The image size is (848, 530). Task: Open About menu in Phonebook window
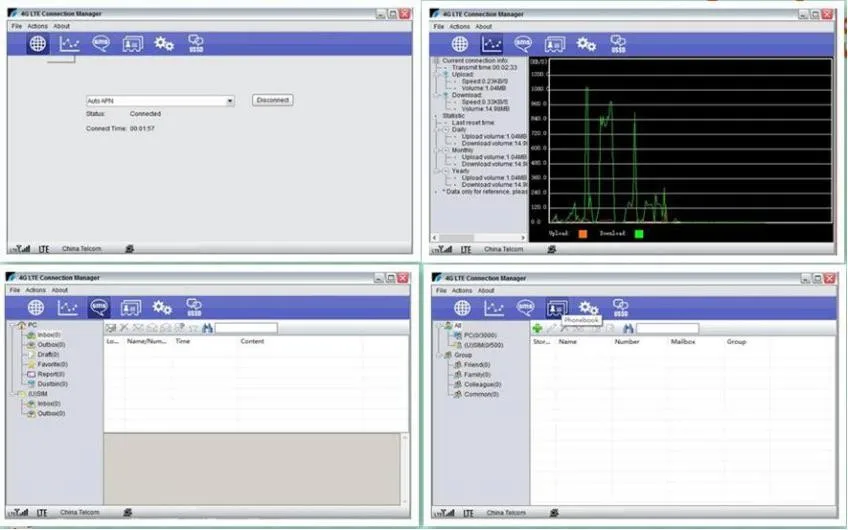486,290
